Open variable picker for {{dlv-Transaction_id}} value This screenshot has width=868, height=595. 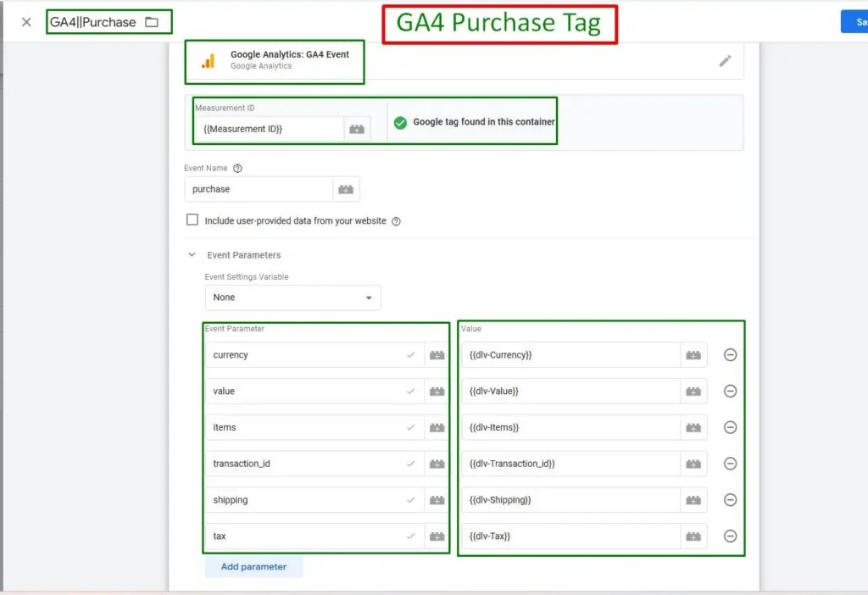(693, 464)
